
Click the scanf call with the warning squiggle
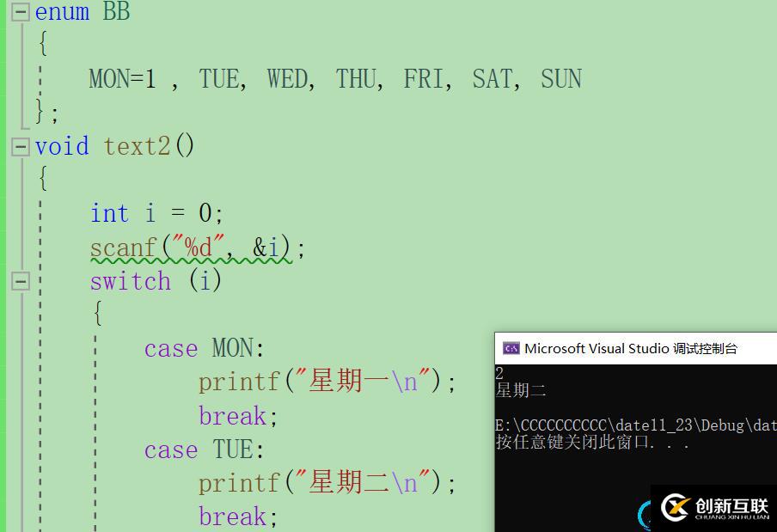197,248
